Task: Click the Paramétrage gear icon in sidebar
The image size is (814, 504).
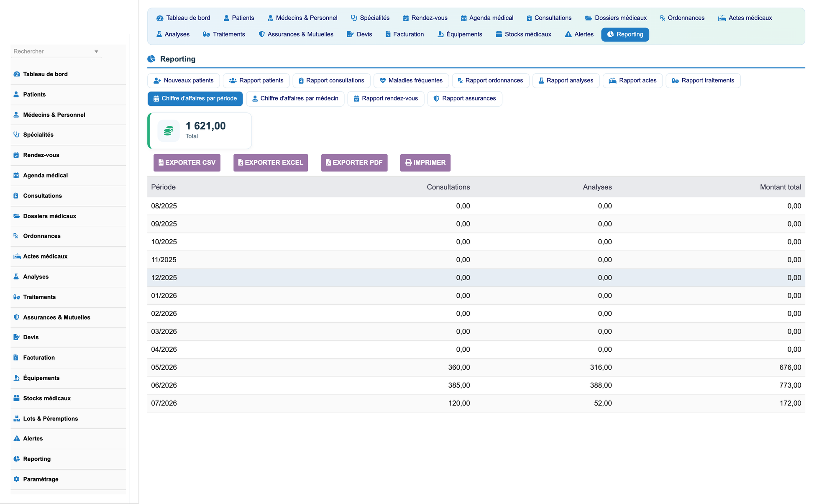Action: [16, 479]
